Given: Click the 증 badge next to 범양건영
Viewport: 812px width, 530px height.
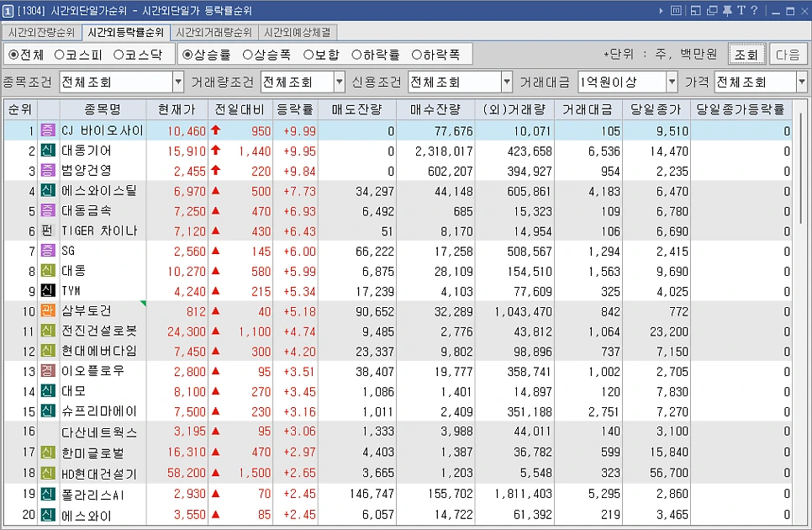Looking at the screenshot, I should pos(48,170).
